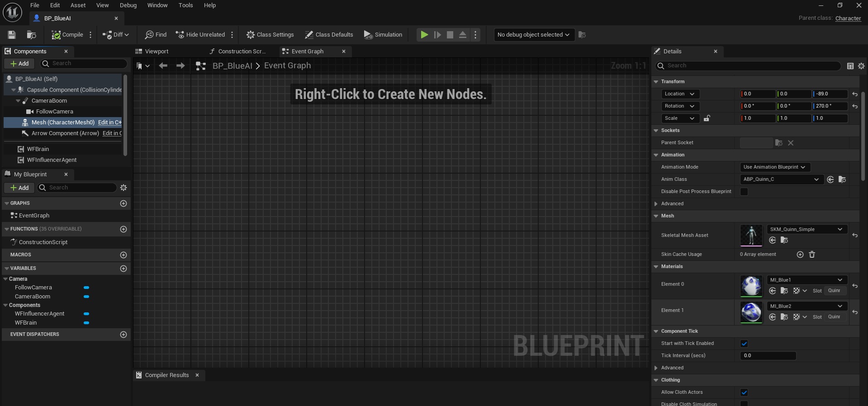
Task: Collapse the Materials section
Action: point(656,267)
